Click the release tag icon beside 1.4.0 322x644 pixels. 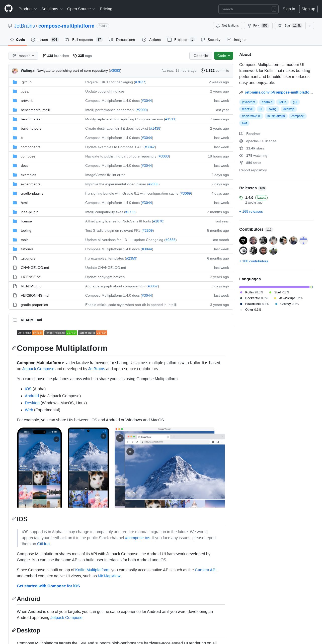(241, 198)
